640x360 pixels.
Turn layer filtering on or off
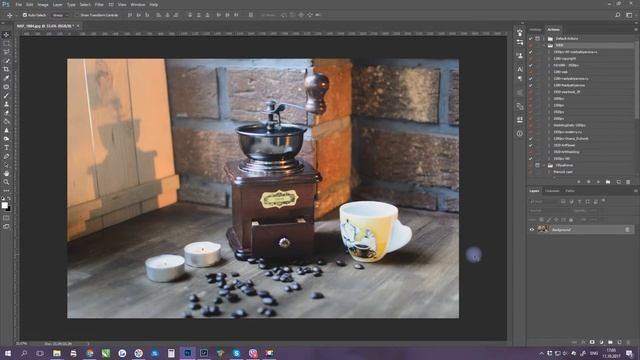[x=603, y=201]
